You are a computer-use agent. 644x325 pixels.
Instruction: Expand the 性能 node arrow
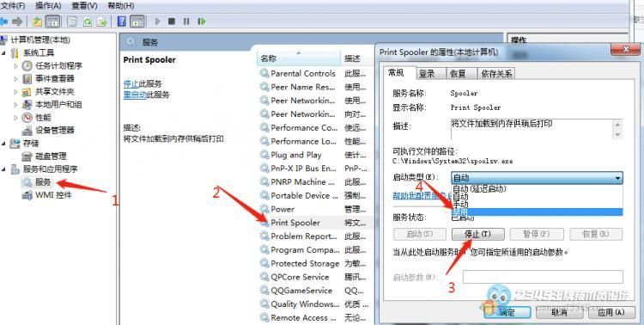16,118
